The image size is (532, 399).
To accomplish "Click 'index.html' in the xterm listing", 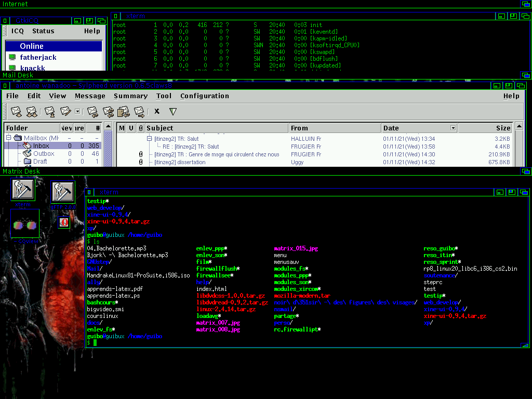I will click(x=211, y=289).
